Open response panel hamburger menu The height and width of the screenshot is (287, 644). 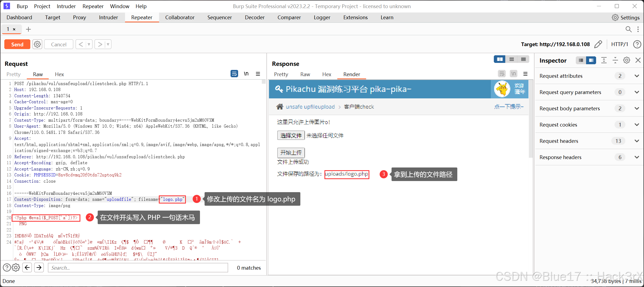pos(525,74)
